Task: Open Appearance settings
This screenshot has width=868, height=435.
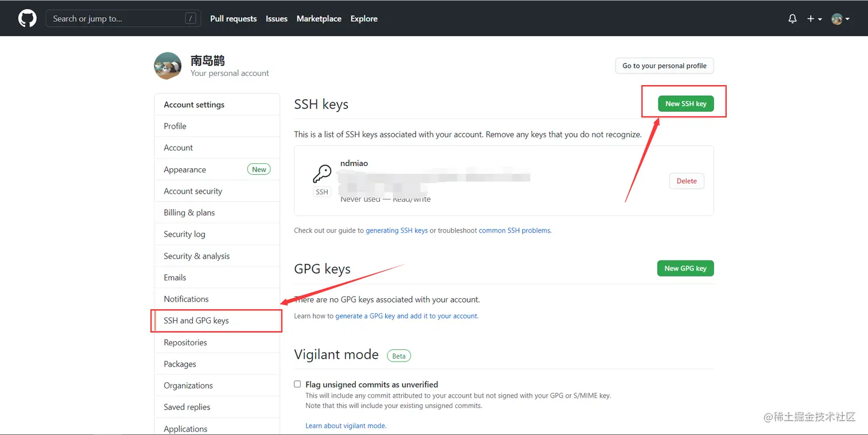Action: (217, 170)
